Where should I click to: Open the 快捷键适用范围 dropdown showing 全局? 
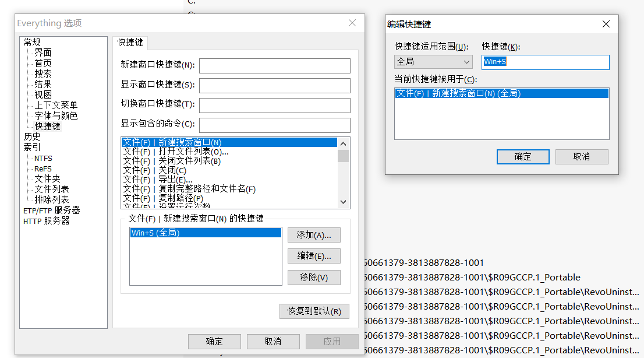[x=433, y=62]
